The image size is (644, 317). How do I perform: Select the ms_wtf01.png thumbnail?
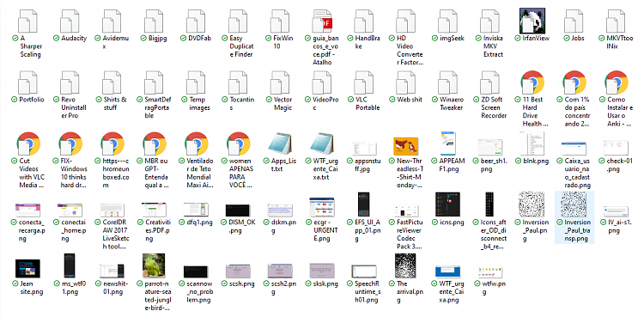pyautogui.click(x=70, y=265)
